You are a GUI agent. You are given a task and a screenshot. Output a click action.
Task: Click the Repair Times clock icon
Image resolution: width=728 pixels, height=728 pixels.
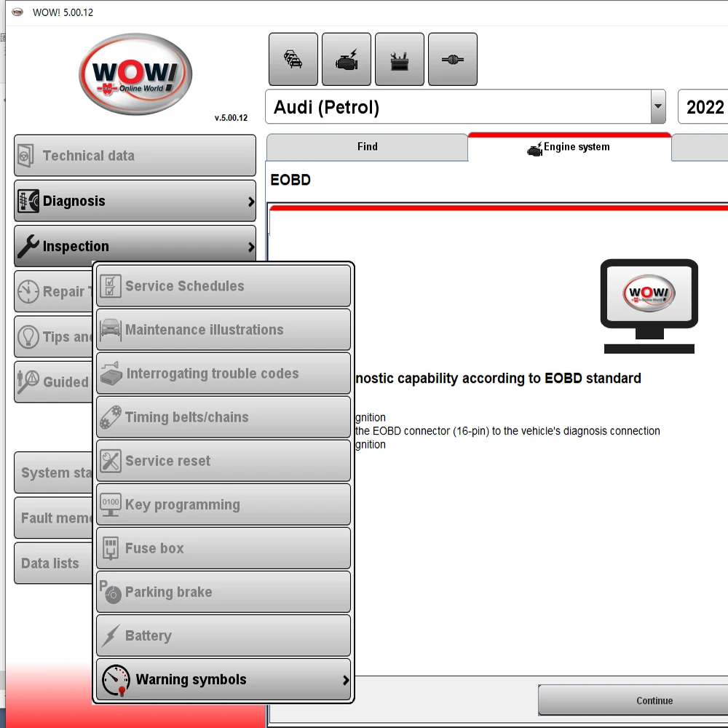coord(28,292)
